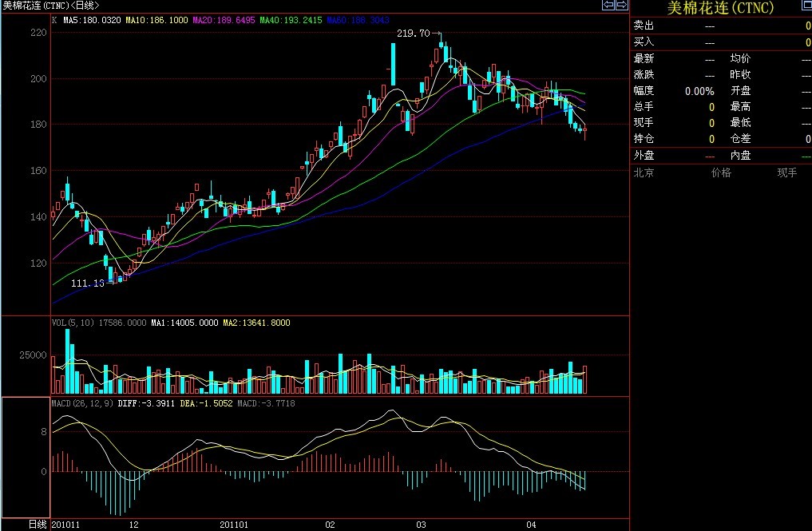
Task: Click the magenta MA20 indicator label
Action: [x=224, y=19]
